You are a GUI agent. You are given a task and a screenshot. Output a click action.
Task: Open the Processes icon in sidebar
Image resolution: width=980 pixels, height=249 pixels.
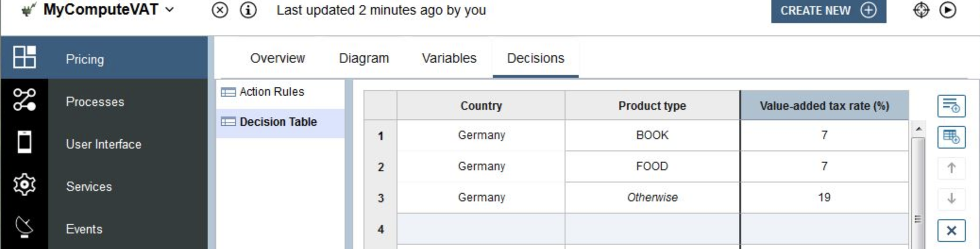click(x=24, y=100)
